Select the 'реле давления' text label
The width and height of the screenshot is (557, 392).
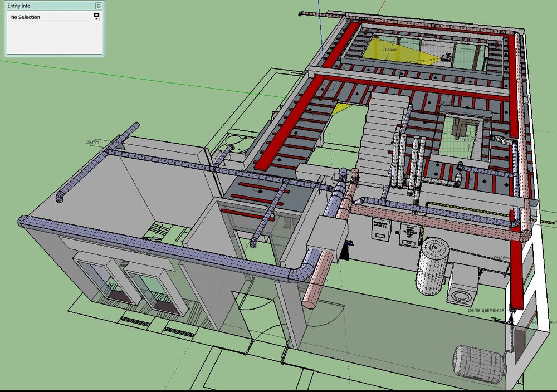tap(486, 310)
